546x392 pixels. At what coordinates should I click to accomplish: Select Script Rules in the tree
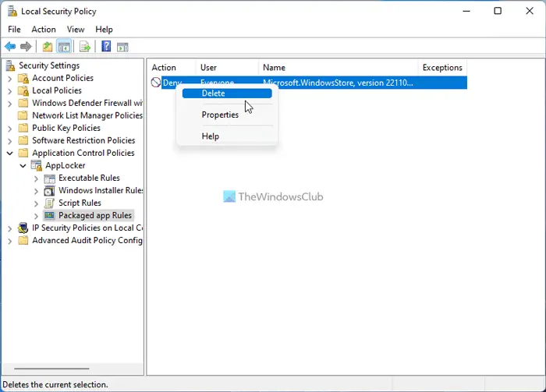80,203
